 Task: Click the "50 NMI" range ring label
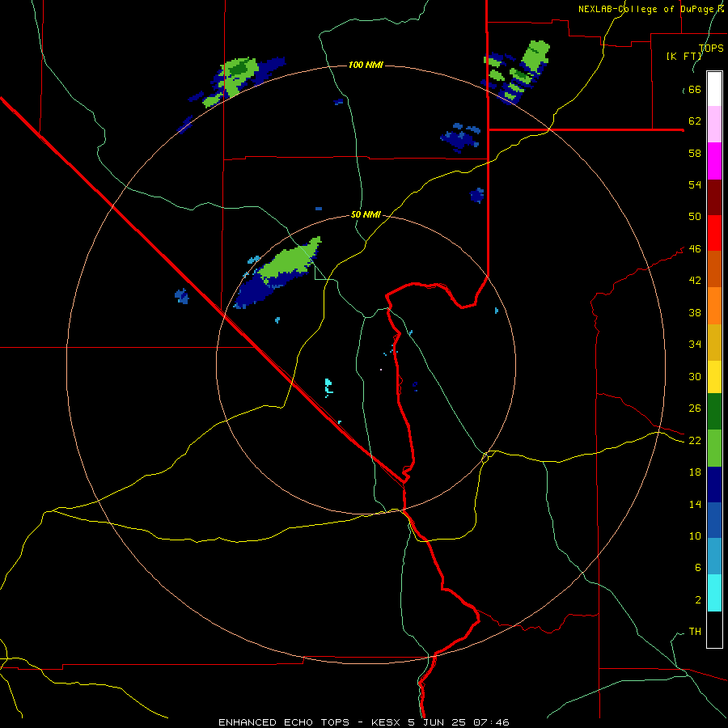click(366, 214)
